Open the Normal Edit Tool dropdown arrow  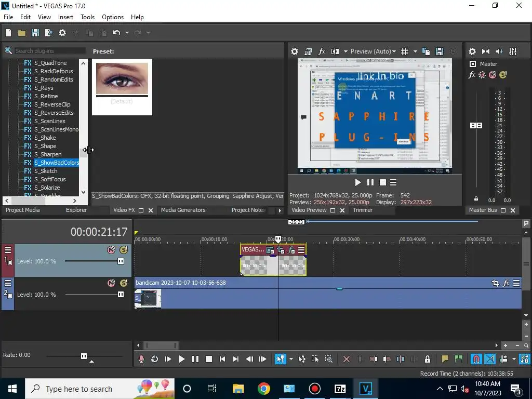point(291,359)
